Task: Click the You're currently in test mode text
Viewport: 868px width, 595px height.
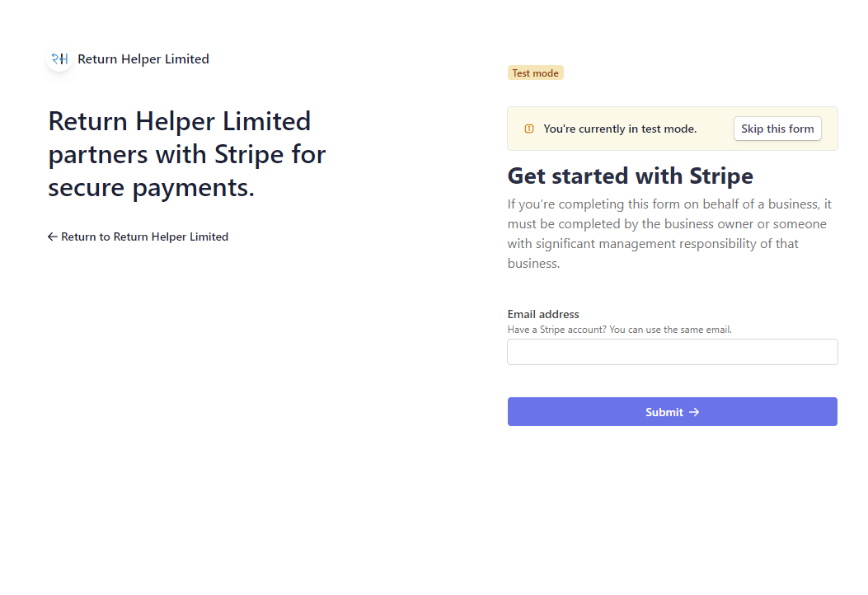Action: [622, 129]
